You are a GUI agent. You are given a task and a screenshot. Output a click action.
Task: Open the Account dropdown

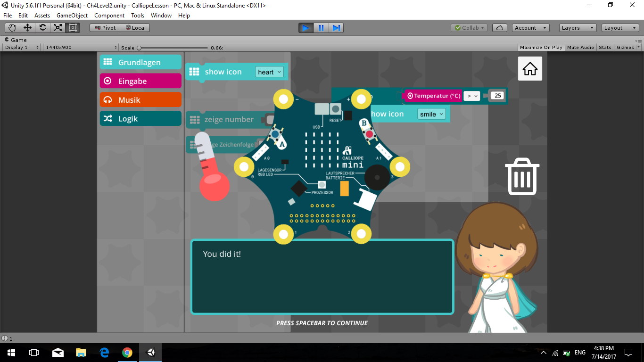[x=531, y=28]
